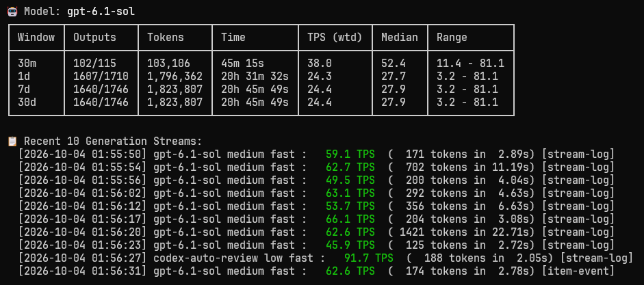Viewport: 644px width, 285px height.
Task: Click the robot emoji icon before Model
Action: (x=12, y=12)
